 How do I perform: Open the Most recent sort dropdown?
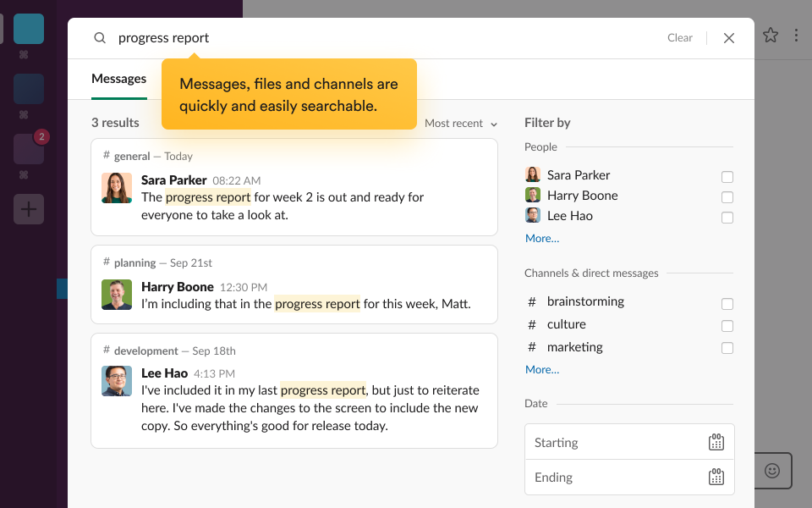click(460, 123)
